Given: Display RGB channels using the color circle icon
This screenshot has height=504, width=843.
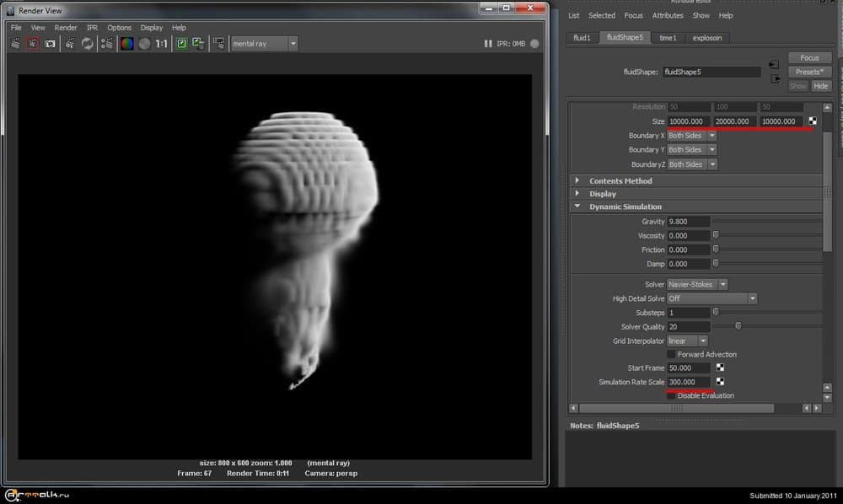Looking at the screenshot, I should click(126, 44).
